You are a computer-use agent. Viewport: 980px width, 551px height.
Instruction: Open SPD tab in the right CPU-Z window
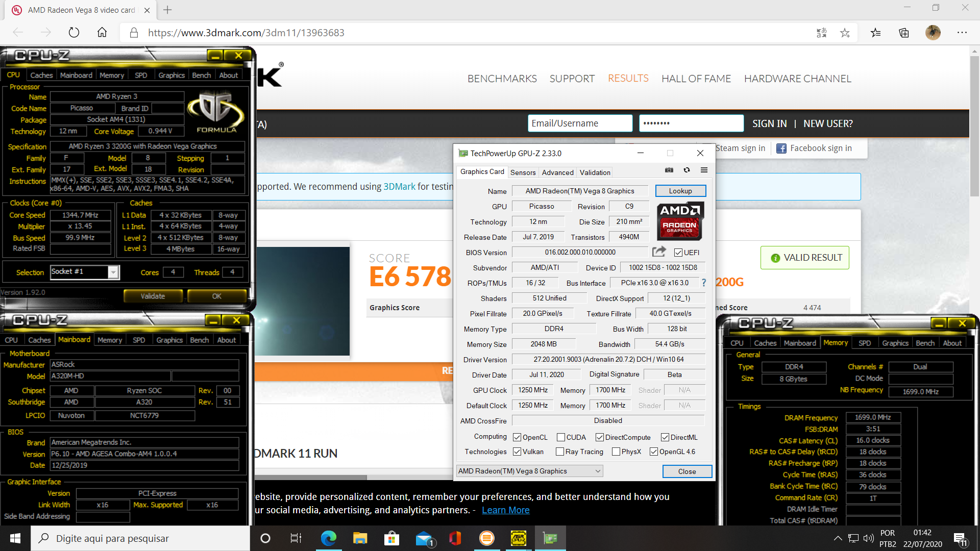[865, 343]
